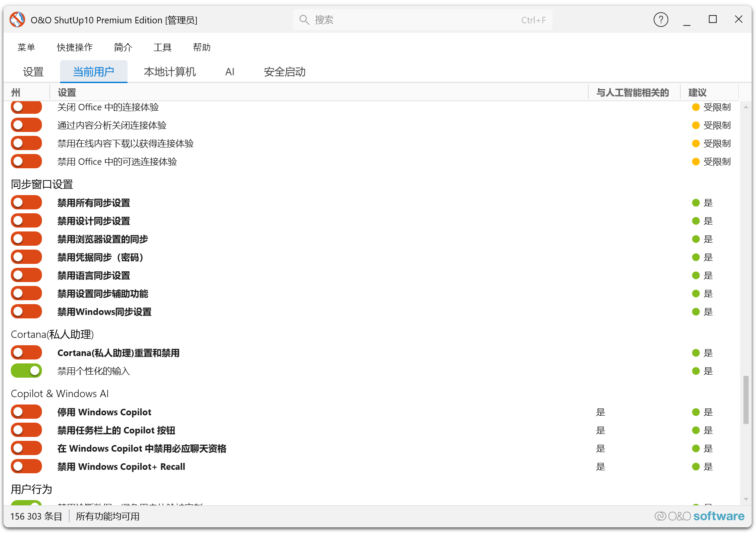Screen dimensions: 756x536
Task: Enable 禁用凭据同步（密码）switch
Action: coord(26,257)
